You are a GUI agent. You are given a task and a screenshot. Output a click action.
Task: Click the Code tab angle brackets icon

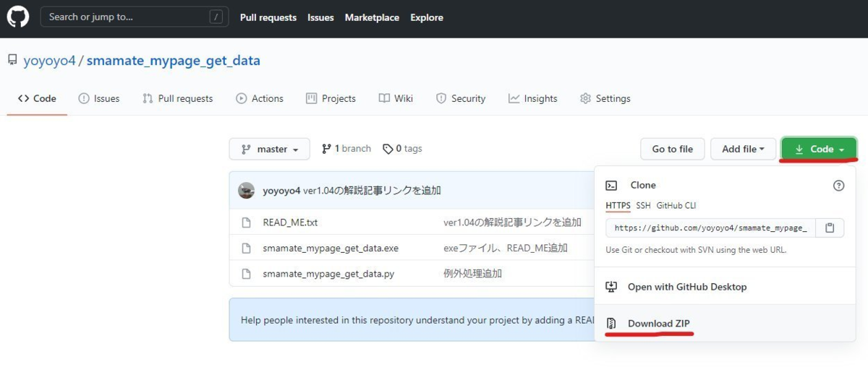point(23,98)
